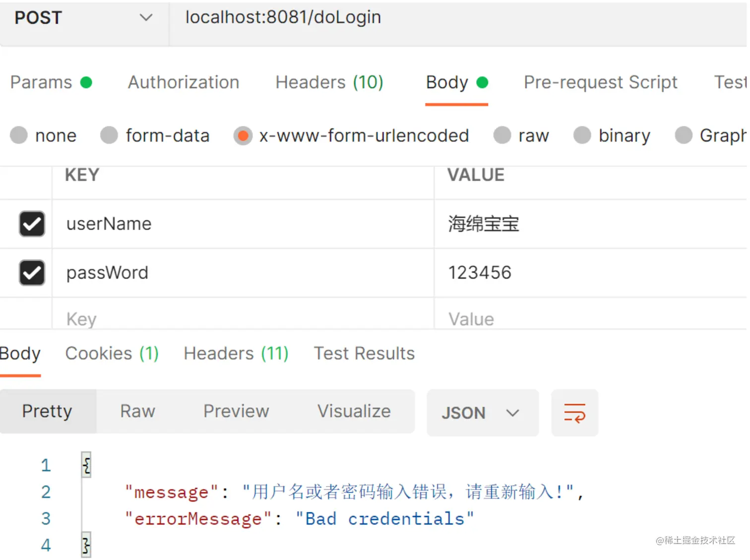Toggle the wrap lines icon

(574, 413)
